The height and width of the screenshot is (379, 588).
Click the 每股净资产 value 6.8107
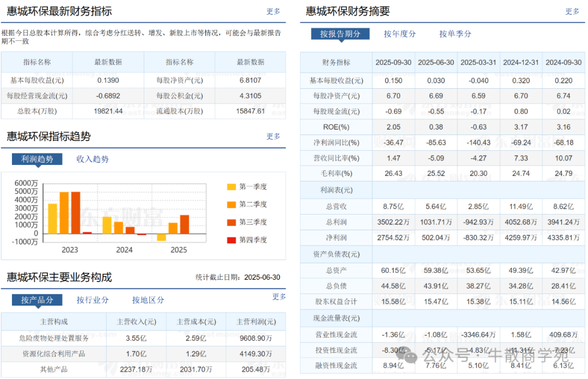(250, 80)
